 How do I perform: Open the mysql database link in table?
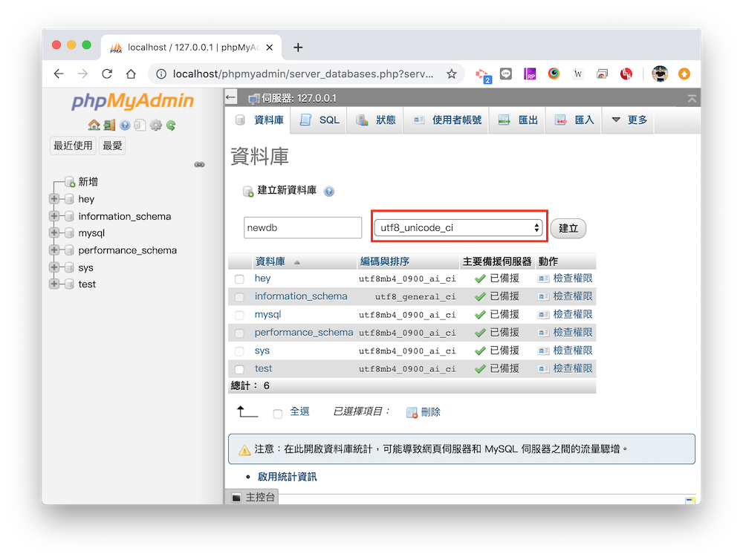pos(267,315)
